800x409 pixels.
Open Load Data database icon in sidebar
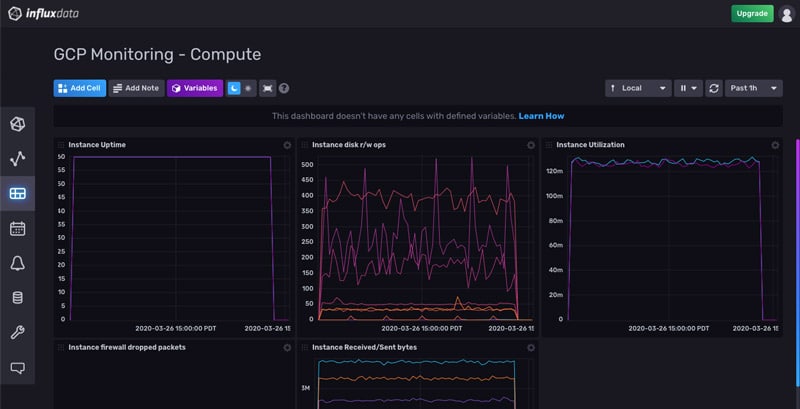[17, 298]
